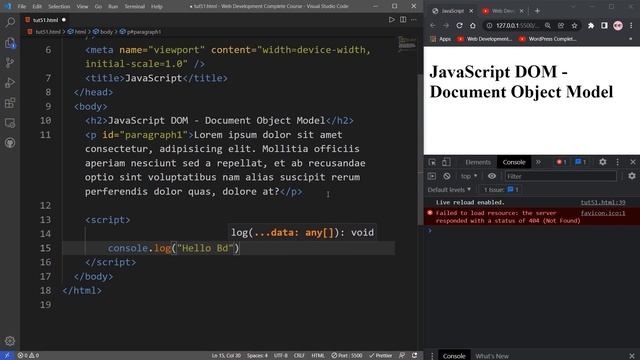Click the '1 Issue' button in console
640x360 pixels.
pyautogui.click(x=501, y=189)
